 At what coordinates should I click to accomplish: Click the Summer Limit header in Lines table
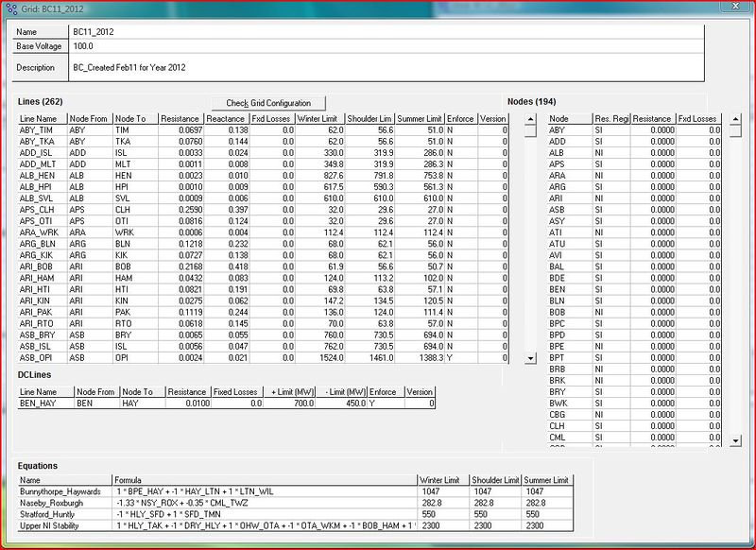pyautogui.click(x=420, y=118)
